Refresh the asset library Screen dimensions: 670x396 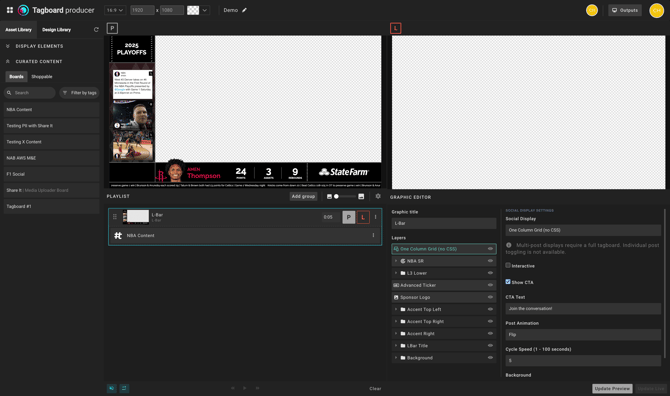[96, 29]
